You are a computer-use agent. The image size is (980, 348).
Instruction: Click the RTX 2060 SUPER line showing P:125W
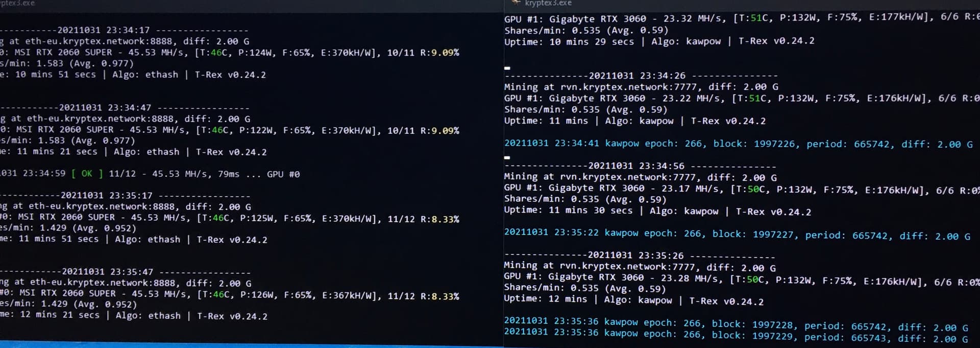[230, 218]
